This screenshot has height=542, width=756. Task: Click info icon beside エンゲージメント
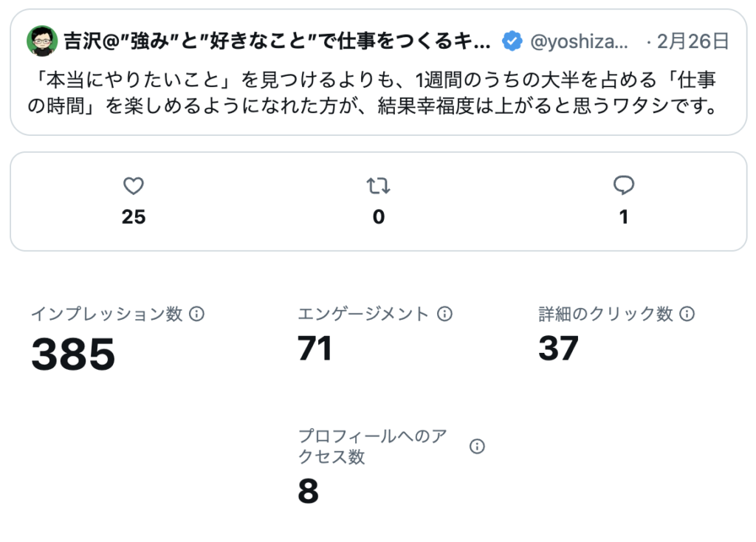tap(444, 314)
